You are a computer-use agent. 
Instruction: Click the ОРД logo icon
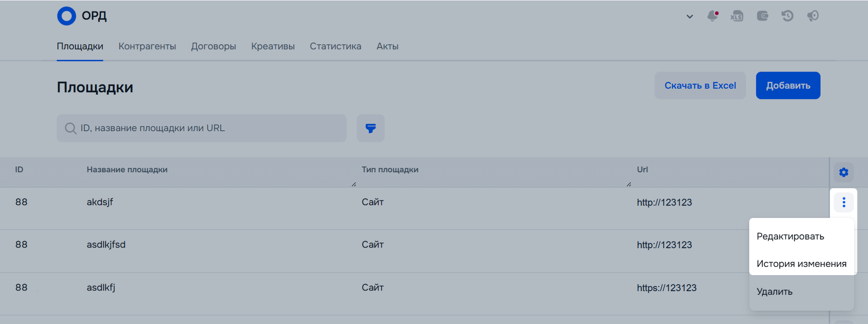(67, 16)
